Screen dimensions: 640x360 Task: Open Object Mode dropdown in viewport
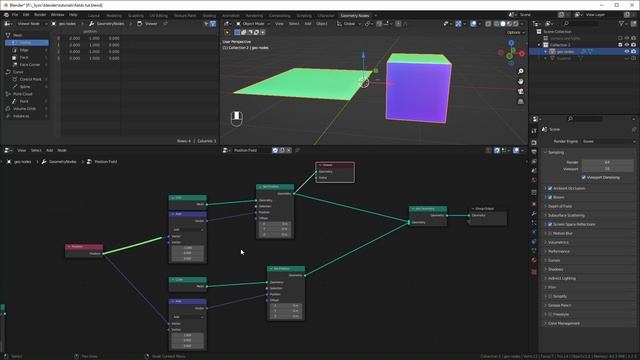(x=253, y=24)
